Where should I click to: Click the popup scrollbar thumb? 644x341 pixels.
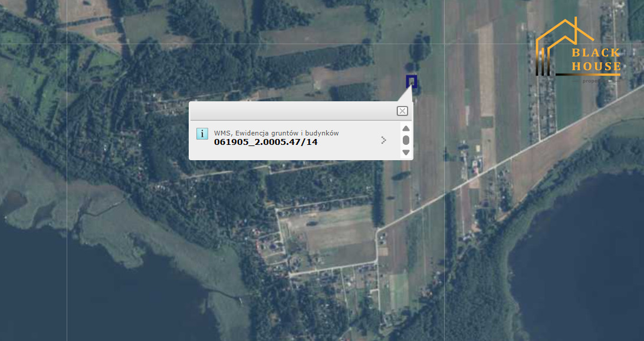[406, 140]
